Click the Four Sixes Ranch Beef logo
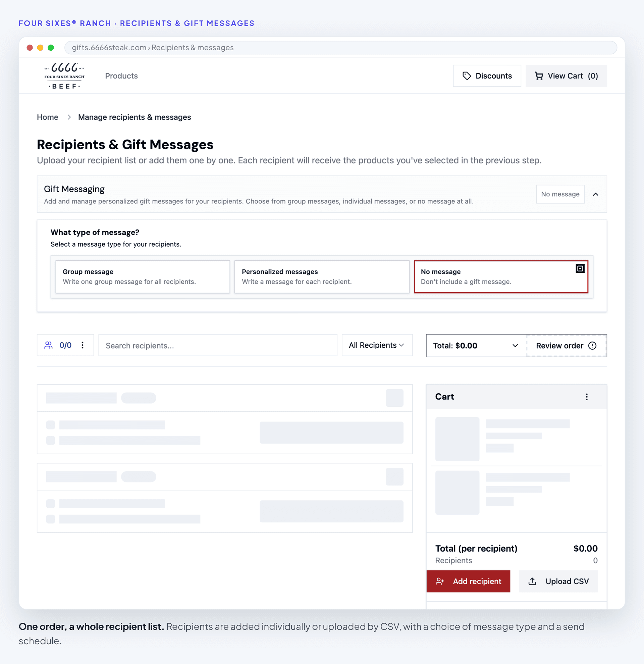The image size is (644, 664). 64,76
